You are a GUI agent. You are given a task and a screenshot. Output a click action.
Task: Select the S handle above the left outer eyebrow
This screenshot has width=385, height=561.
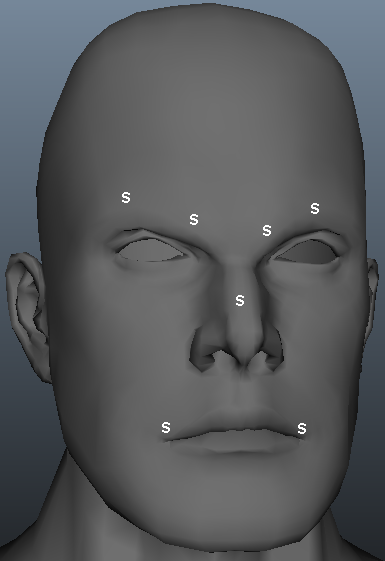click(126, 197)
